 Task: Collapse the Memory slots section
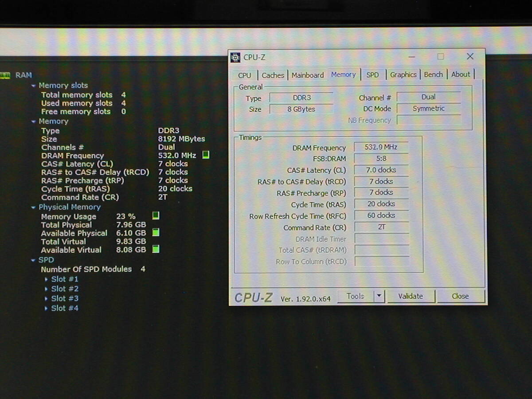pyautogui.click(x=34, y=86)
